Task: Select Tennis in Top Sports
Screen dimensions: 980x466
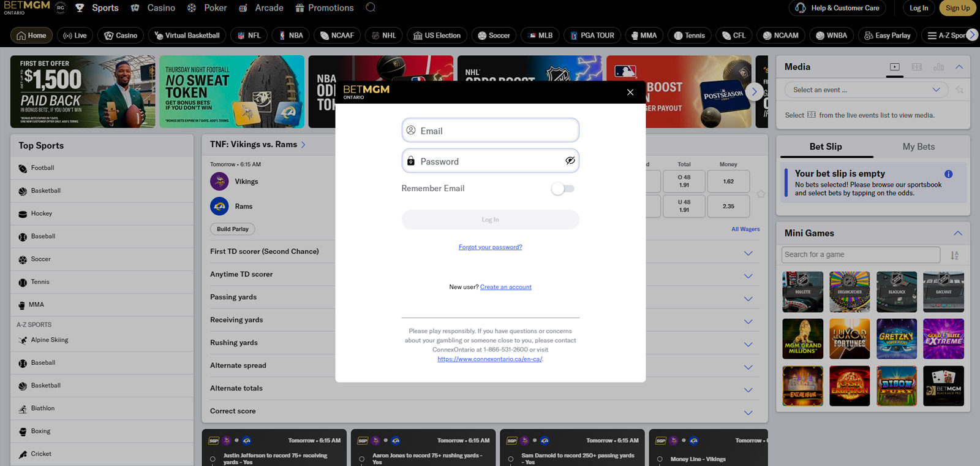Action: 102,282
